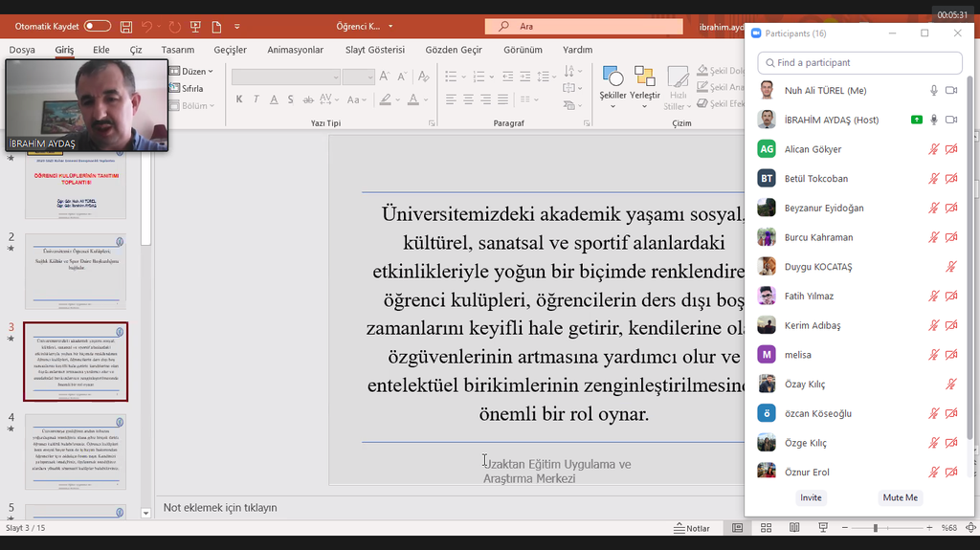This screenshot has height=550, width=980.
Task: Click muted mic icon for Fatih Yılmaz
Action: [934, 297]
